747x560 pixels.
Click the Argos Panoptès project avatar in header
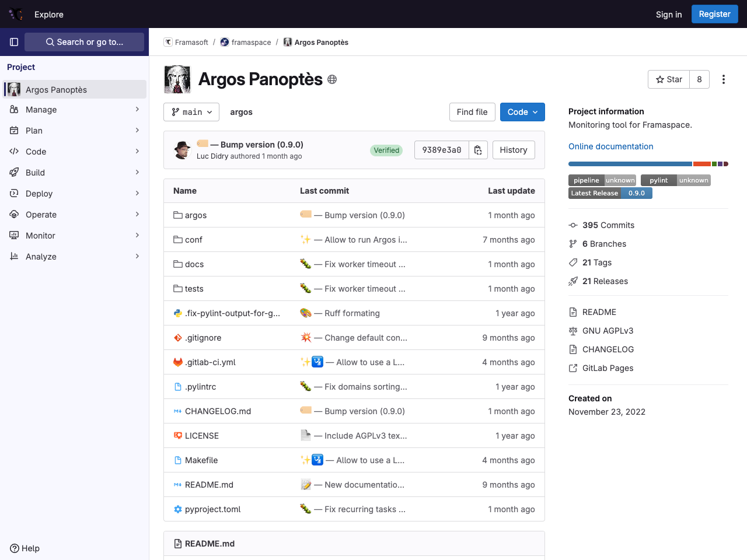177,79
